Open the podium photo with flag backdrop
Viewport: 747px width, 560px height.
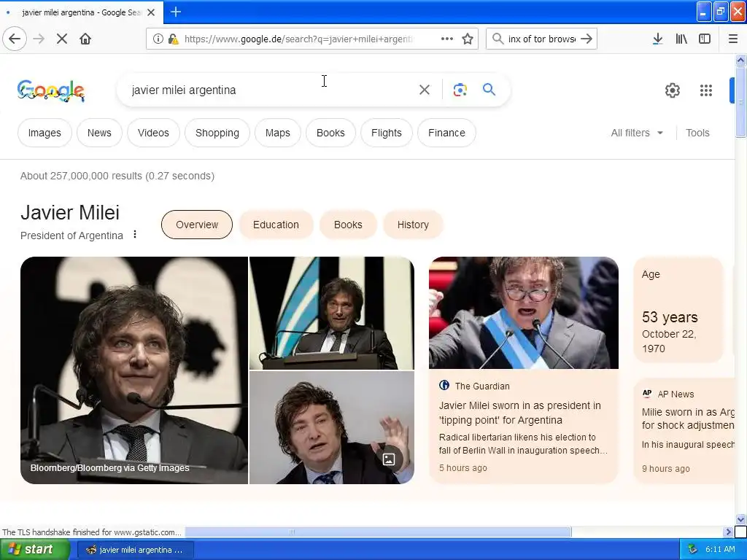[x=332, y=314]
